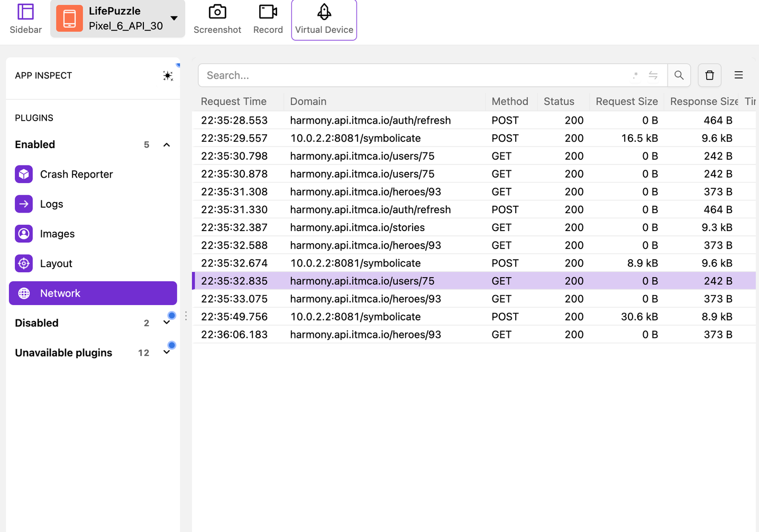Click the Unavailable plugins header label
759x532 pixels.
63,353
